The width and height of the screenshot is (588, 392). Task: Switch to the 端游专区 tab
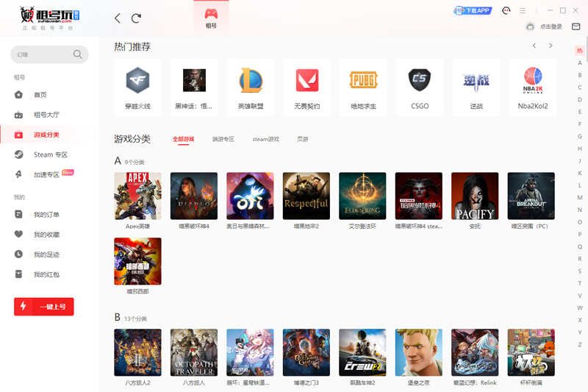pyautogui.click(x=223, y=139)
